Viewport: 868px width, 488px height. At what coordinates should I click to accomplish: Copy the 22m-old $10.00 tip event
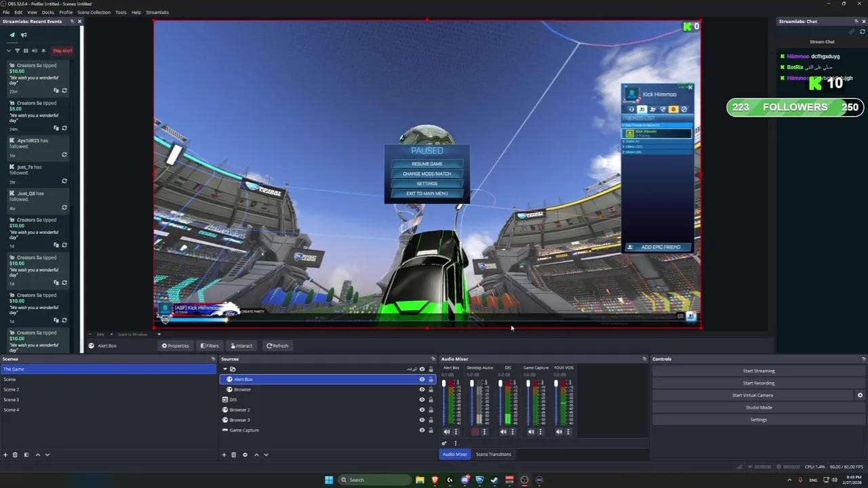pos(56,91)
